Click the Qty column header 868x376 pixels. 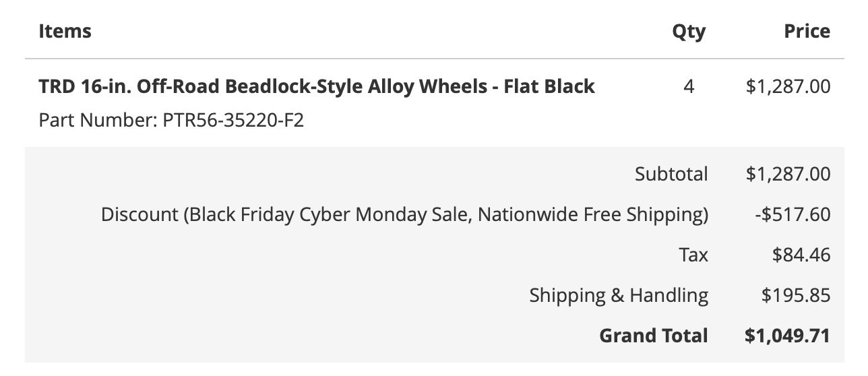tap(689, 32)
